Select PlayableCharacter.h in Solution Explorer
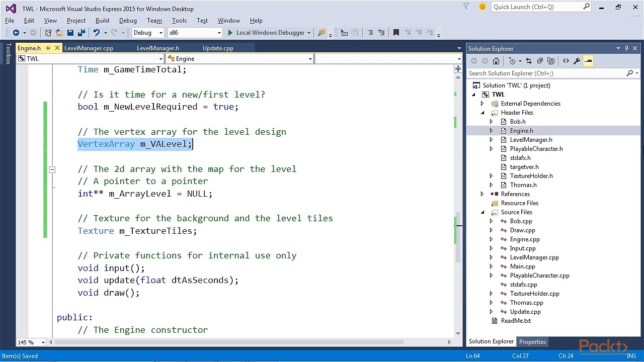This screenshot has width=644, height=362. 536,149
